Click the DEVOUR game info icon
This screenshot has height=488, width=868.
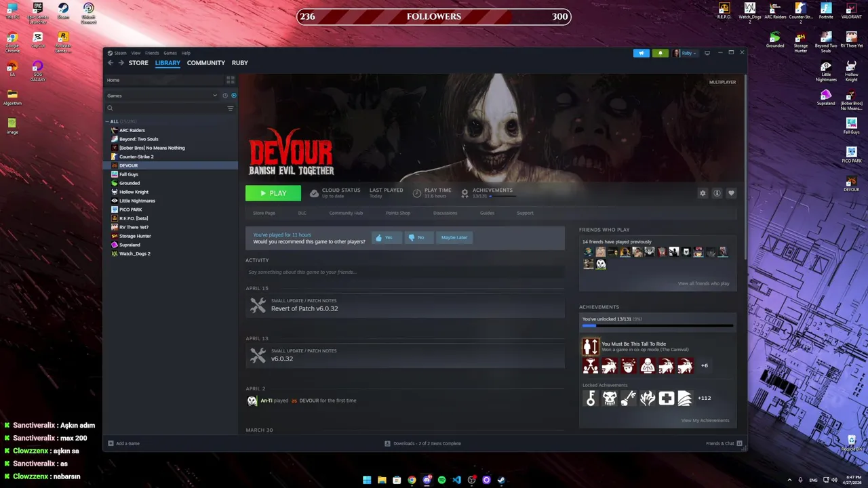(717, 193)
